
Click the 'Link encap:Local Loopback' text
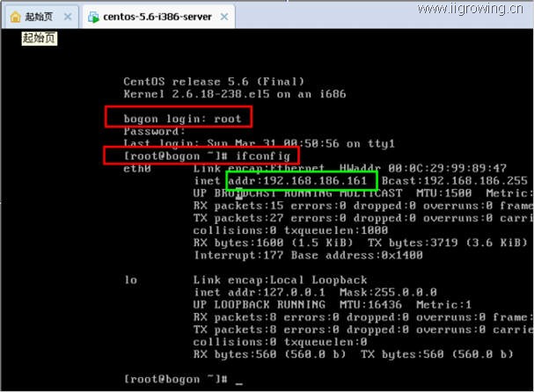point(281,280)
